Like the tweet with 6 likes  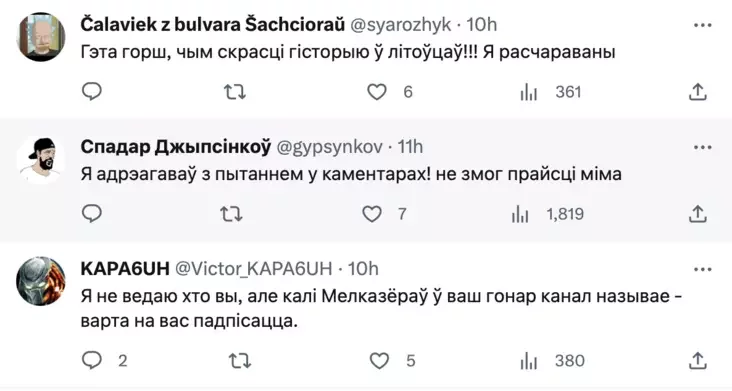(377, 92)
